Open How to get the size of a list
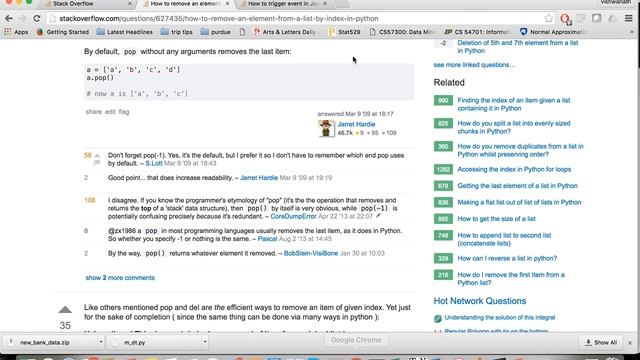Image resolution: width=640 pixels, height=360 pixels. tap(496, 219)
